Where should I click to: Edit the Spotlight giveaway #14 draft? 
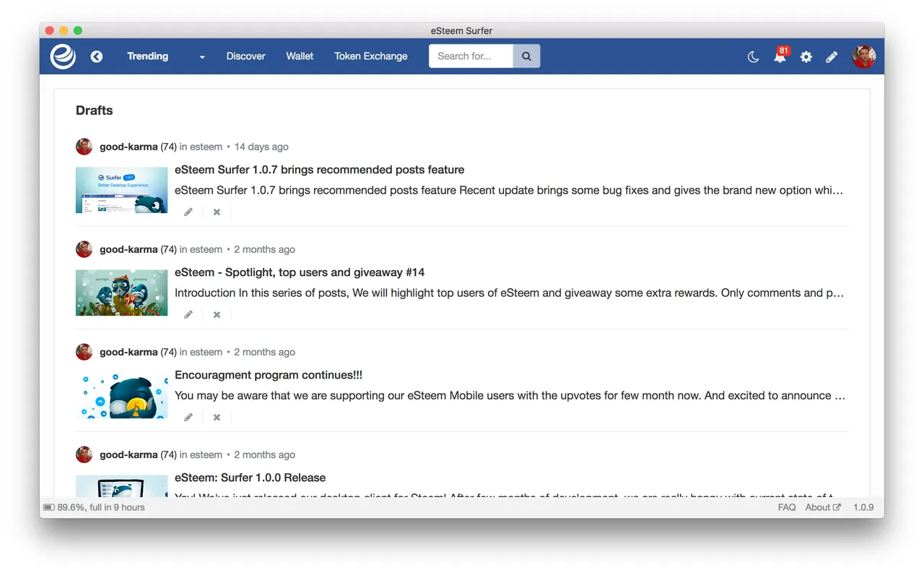point(188,315)
